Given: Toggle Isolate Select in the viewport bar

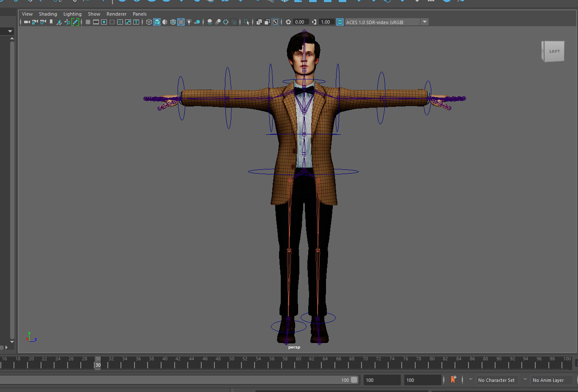Looking at the screenshot, I should coord(247,22).
